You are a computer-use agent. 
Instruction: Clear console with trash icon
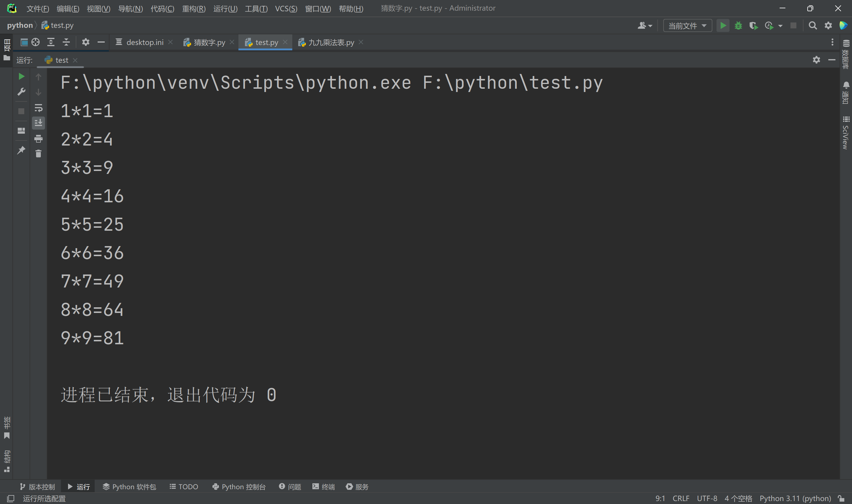point(38,154)
